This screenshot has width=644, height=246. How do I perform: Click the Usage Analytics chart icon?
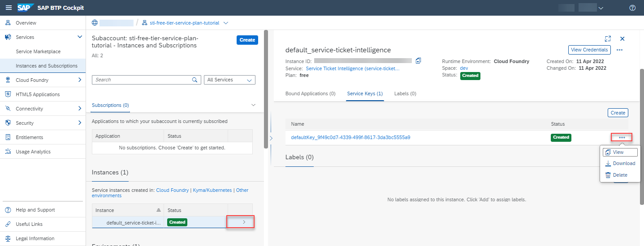(8, 152)
